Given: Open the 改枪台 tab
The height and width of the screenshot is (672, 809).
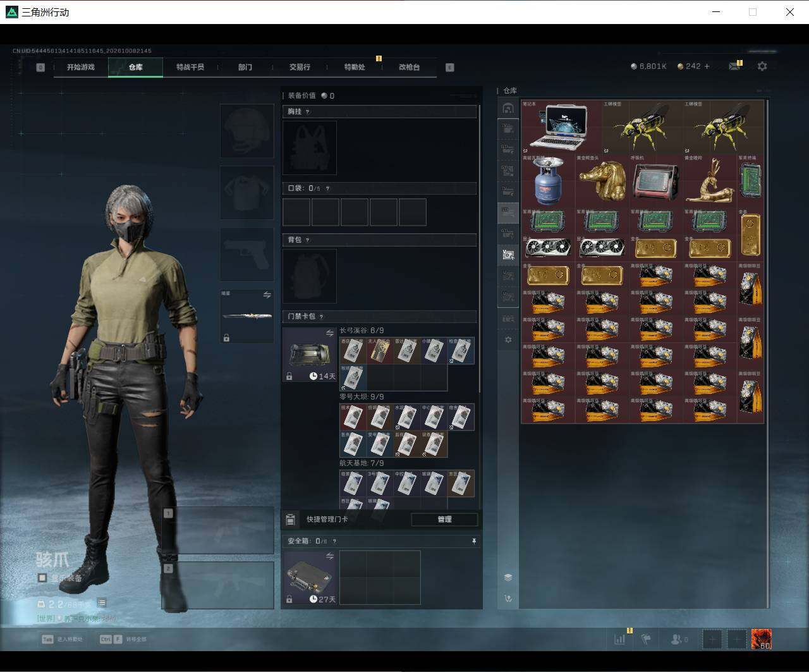Looking at the screenshot, I should pos(409,67).
